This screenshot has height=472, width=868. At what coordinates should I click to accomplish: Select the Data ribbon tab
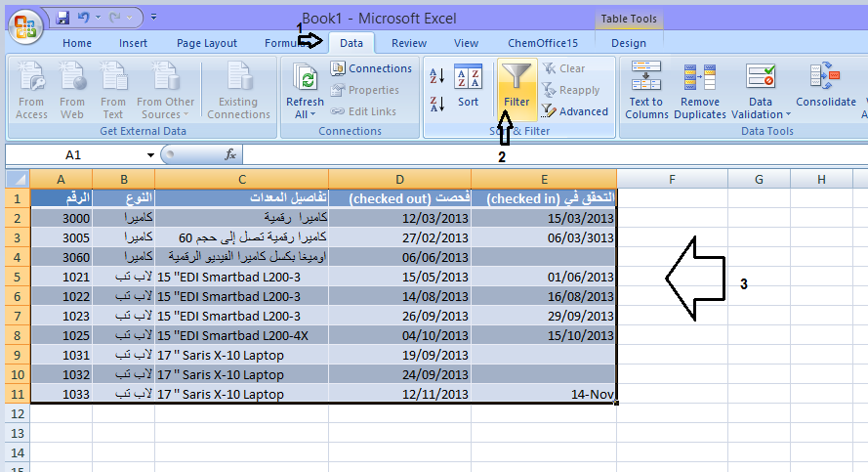click(x=351, y=43)
